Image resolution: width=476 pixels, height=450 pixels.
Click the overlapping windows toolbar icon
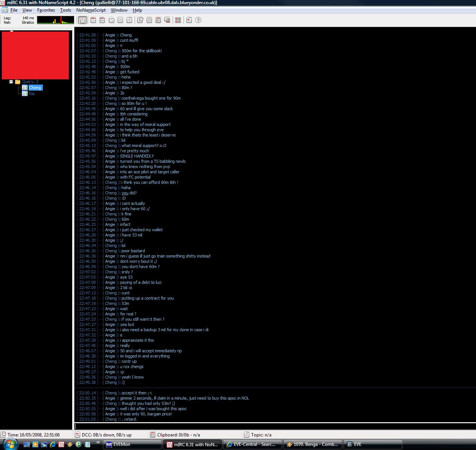pyautogui.click(x=167, y=20)
